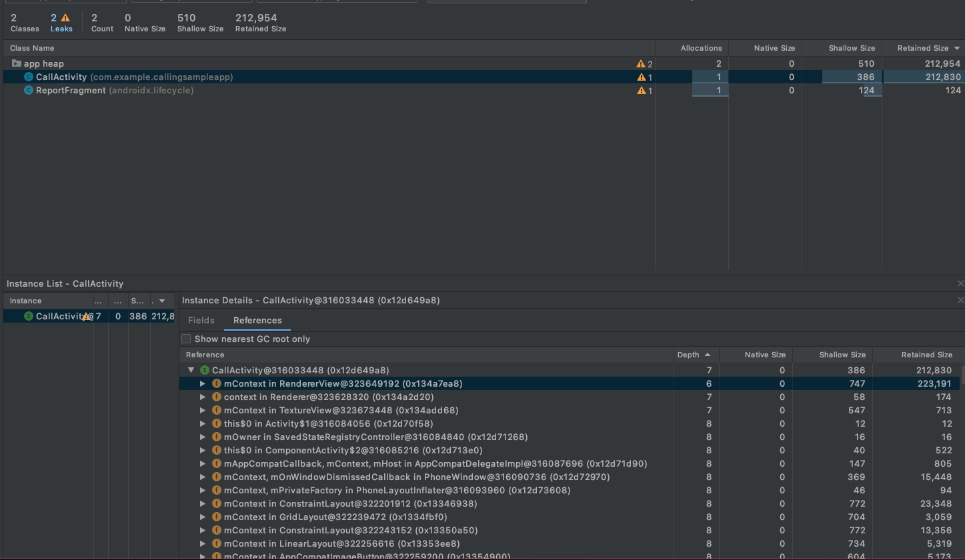Click the field icon beside this$0 in Activity$1
Viewport: 965px width, 560px height.
click(216, 423)
